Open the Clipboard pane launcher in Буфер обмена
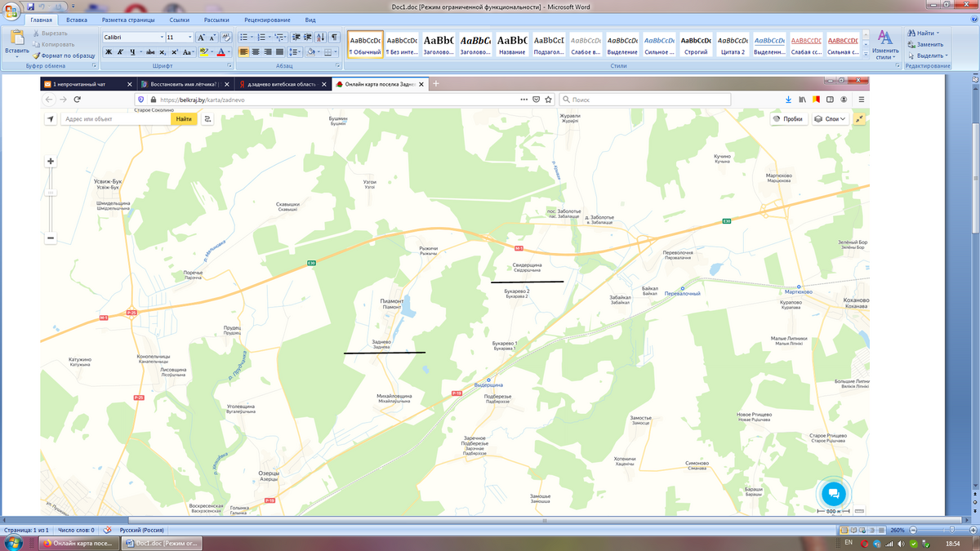Viewport: 980px width, 551px height. (95, 65)
